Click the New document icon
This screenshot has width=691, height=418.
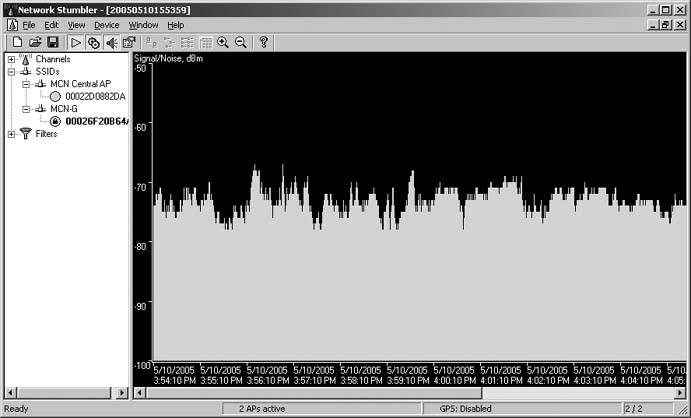(x=17, y=43)
